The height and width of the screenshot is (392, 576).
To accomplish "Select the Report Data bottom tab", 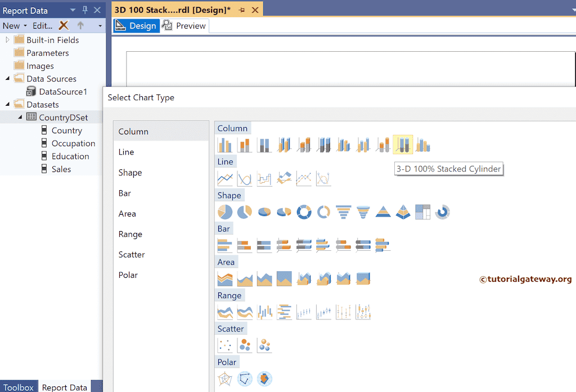I will (x=64, y=387).
